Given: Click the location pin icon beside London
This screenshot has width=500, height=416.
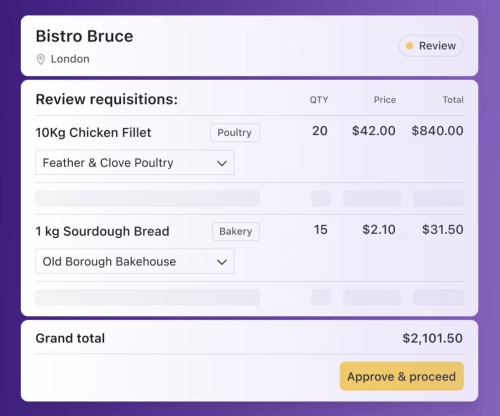Looking at the screenshot, I should (41, 59).
